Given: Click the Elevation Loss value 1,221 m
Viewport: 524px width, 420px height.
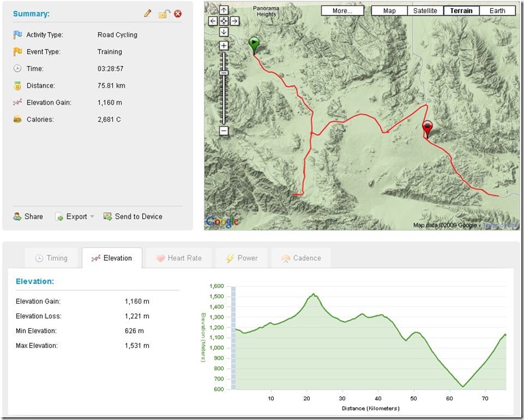Looking at the screenshot, I should pos(137,316).
